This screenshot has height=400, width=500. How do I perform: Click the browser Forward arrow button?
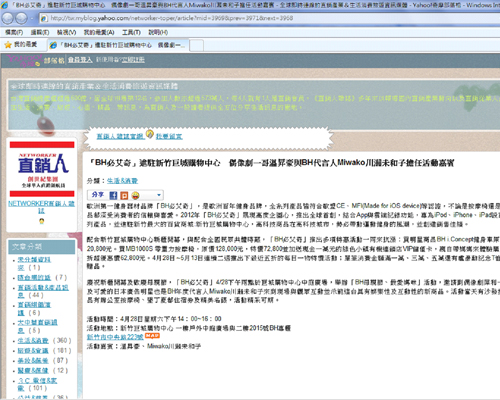point(21,18)
